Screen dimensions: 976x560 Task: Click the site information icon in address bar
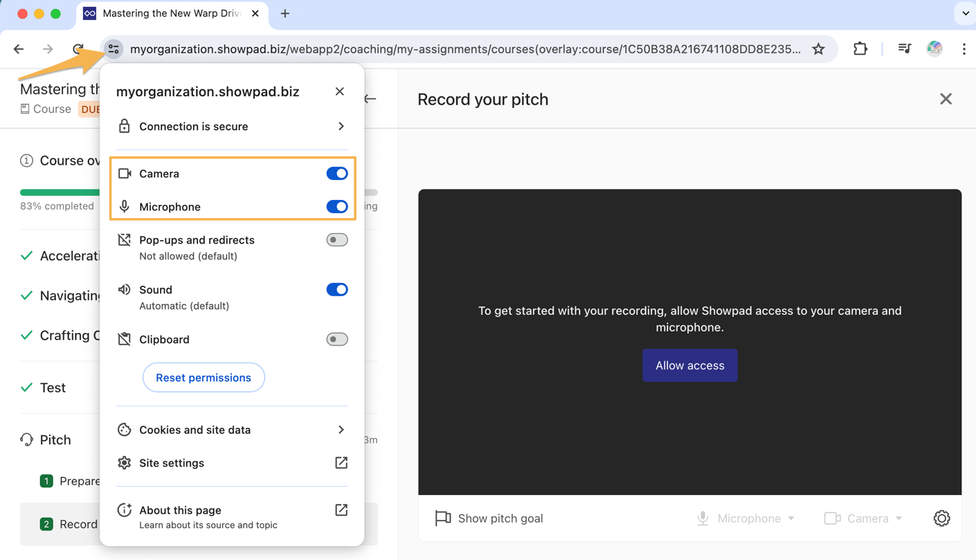point(114,49)
